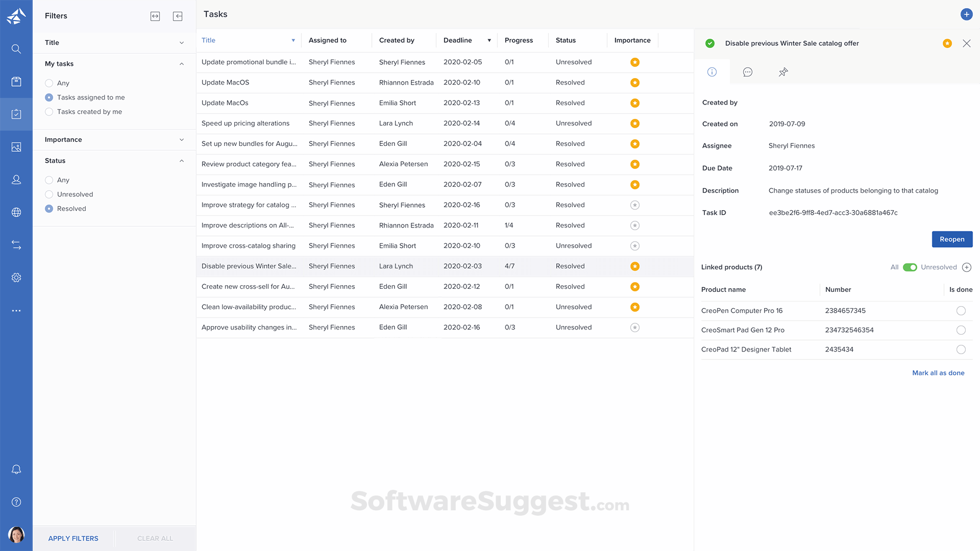Open the search icon in the sidebar

(16, 49)
